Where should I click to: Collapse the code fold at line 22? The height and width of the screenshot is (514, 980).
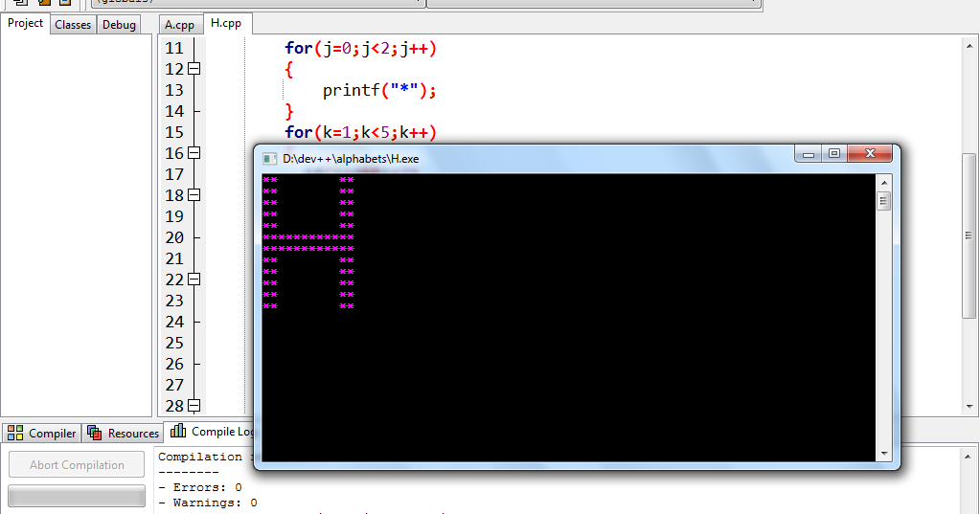click(x=194, y=279)
